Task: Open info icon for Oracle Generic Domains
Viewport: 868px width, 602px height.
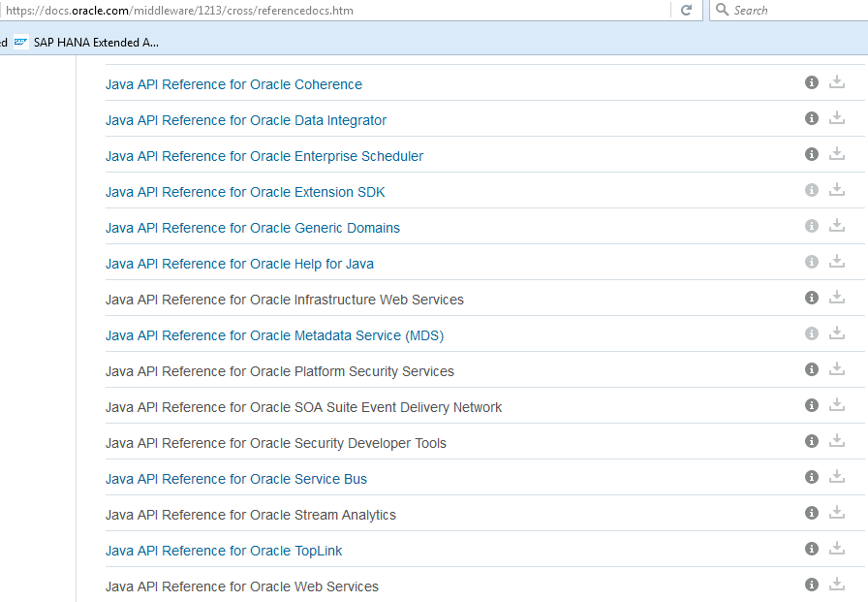Action: [812, 226]
